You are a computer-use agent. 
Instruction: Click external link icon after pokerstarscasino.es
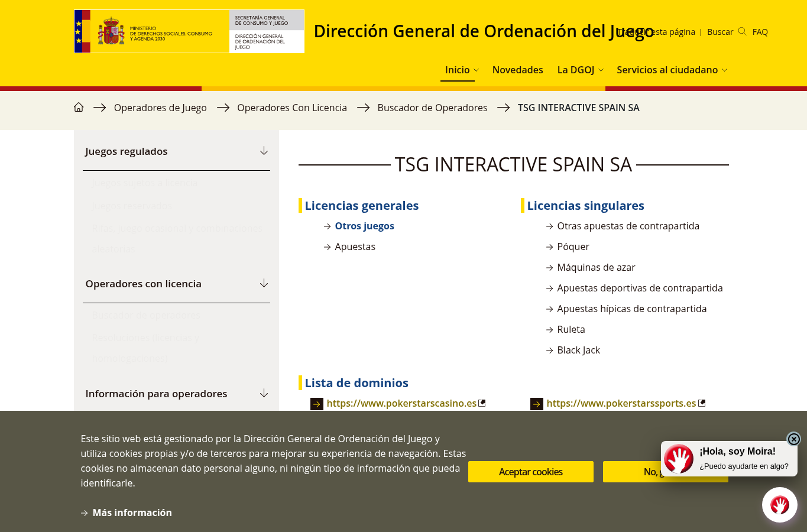point(482,403)
